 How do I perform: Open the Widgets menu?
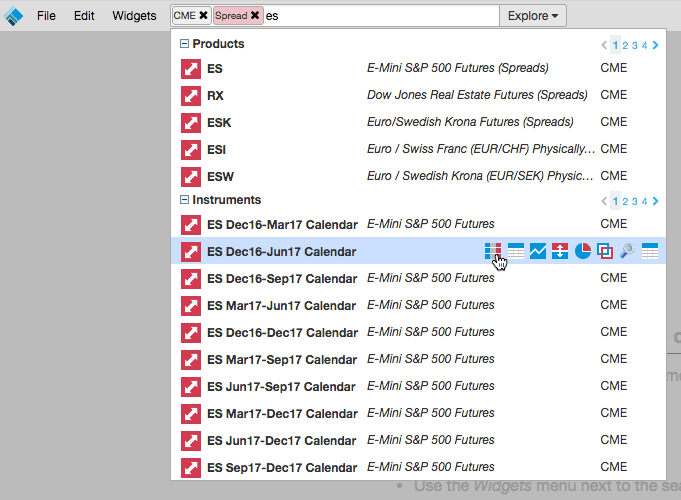coord(134,16)
